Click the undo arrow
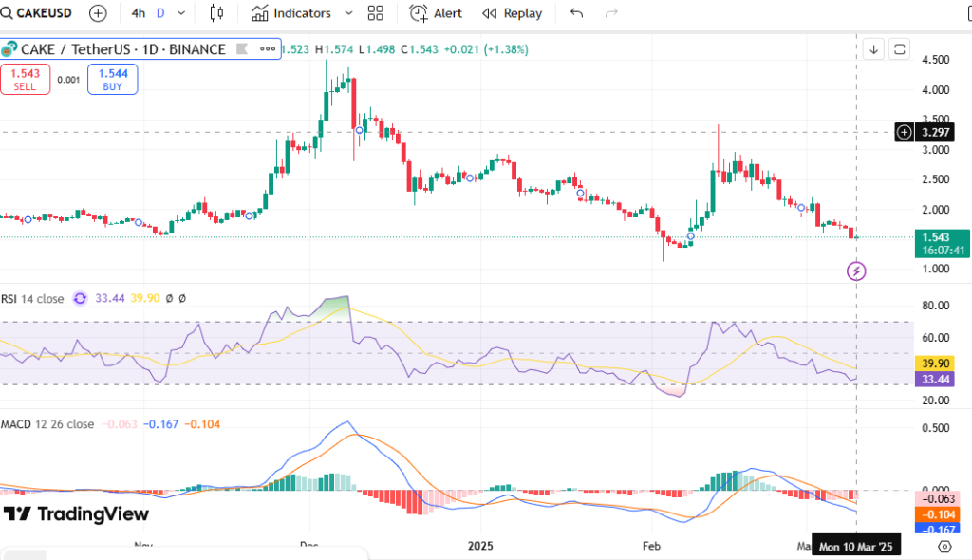 coord(576,13)
